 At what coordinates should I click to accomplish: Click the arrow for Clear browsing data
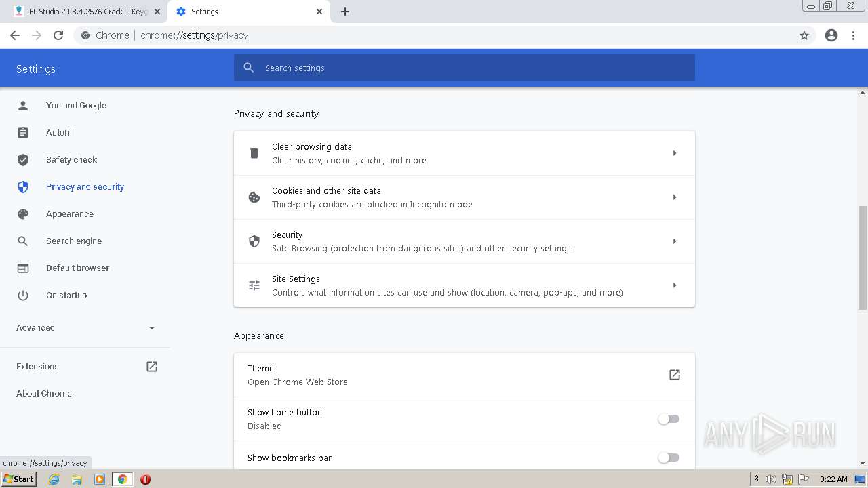675,153
